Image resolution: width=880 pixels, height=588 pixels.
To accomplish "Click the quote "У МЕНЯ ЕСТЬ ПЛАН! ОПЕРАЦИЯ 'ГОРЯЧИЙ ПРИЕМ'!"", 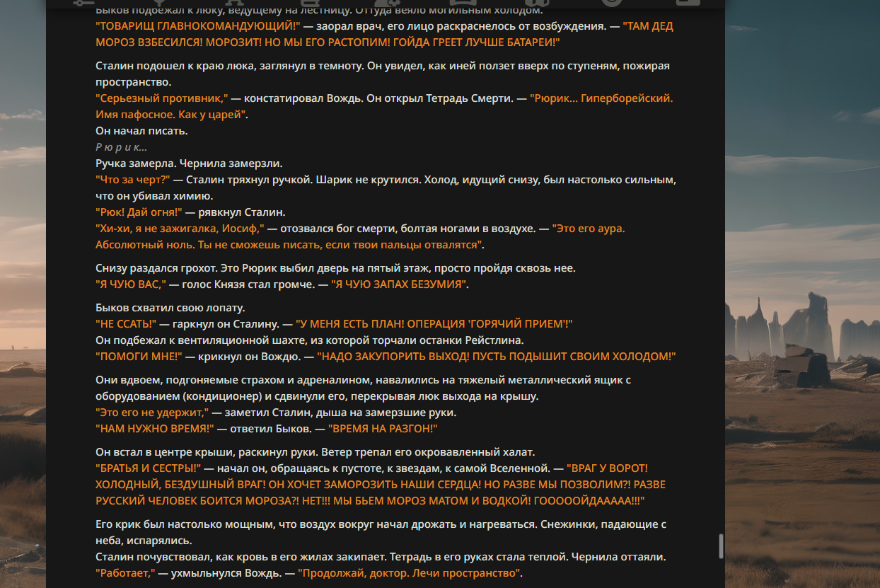I will point(434,325).
